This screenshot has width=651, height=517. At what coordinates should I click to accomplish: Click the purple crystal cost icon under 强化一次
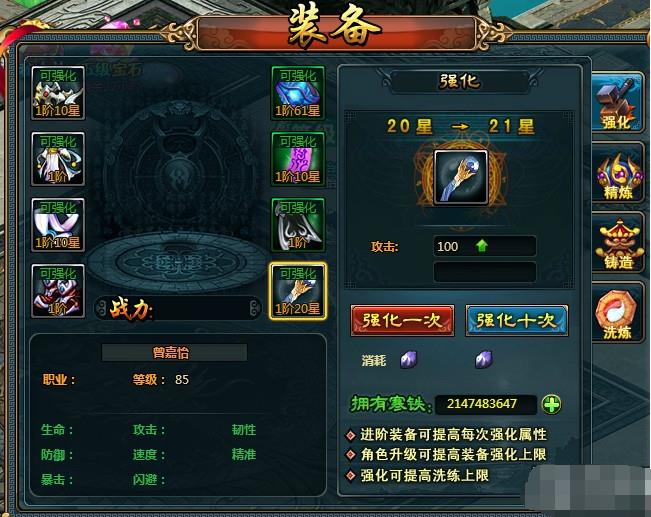click(x=409, y=360)
